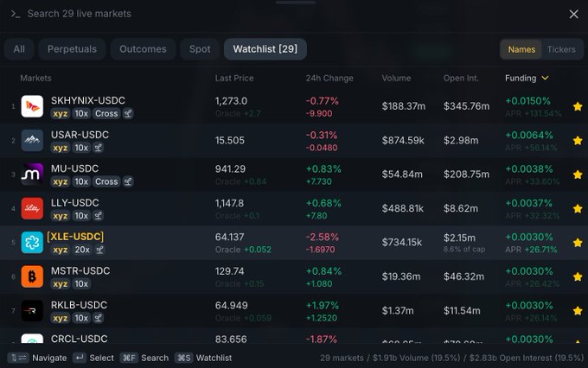Click the 29 markets summary status text
This screenshot has width=588, height=368.
(451, 358)
